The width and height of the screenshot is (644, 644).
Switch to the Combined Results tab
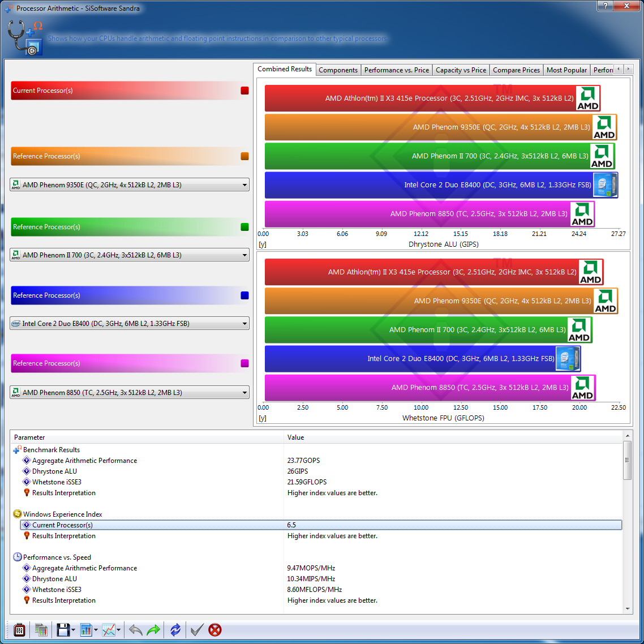click(x=285, y=69)
